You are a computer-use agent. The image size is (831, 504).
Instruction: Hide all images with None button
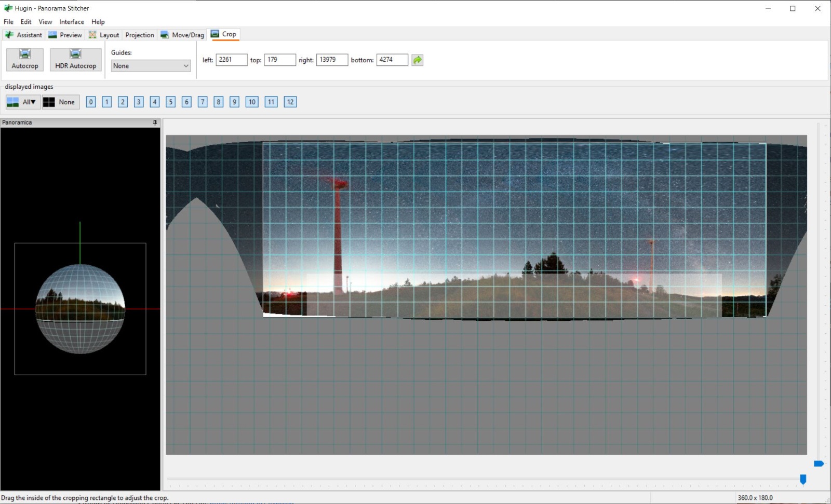61,102
